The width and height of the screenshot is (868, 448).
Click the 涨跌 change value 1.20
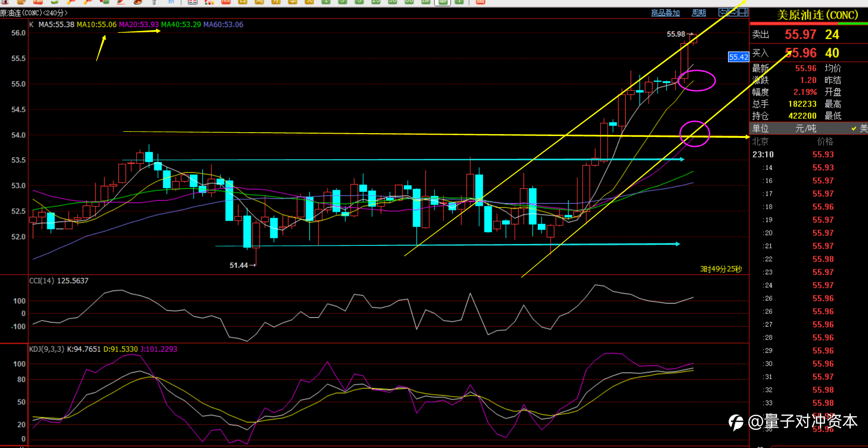click(x=808, y=80)
